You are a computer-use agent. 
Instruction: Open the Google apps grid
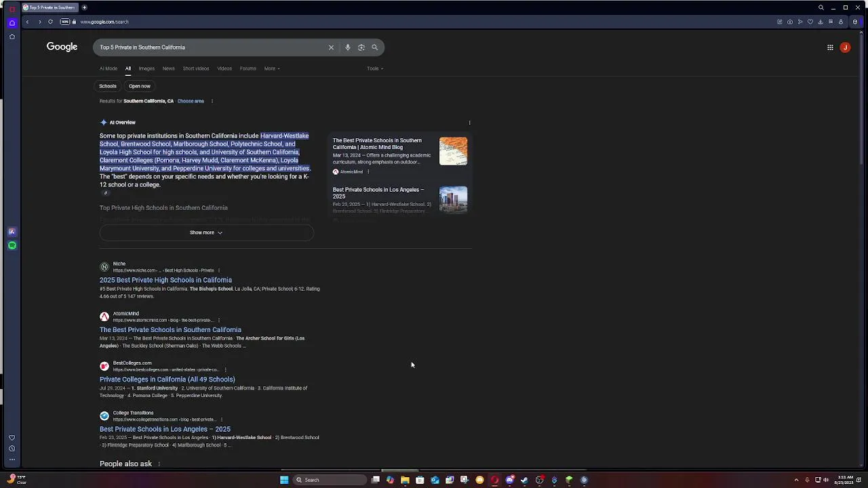830,47
